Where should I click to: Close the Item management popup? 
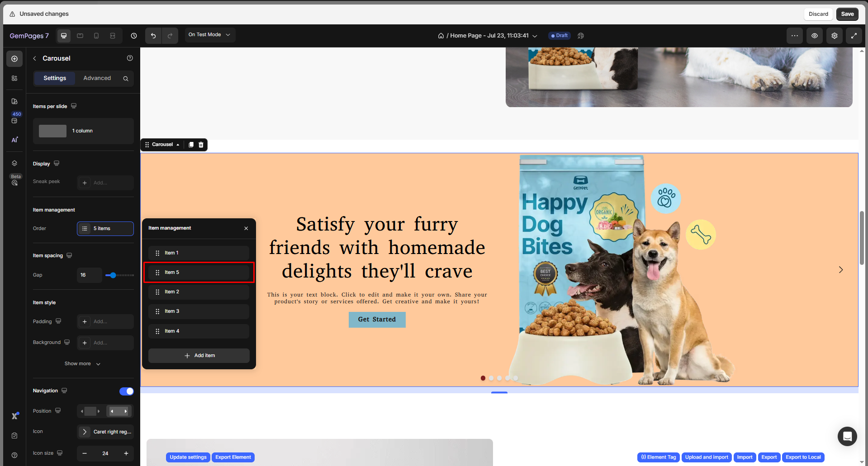pyautogui.click(x=246, y=228)
